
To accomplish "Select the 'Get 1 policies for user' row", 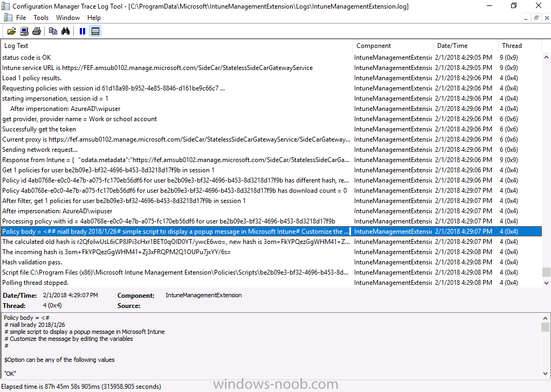I will [271, 170].
